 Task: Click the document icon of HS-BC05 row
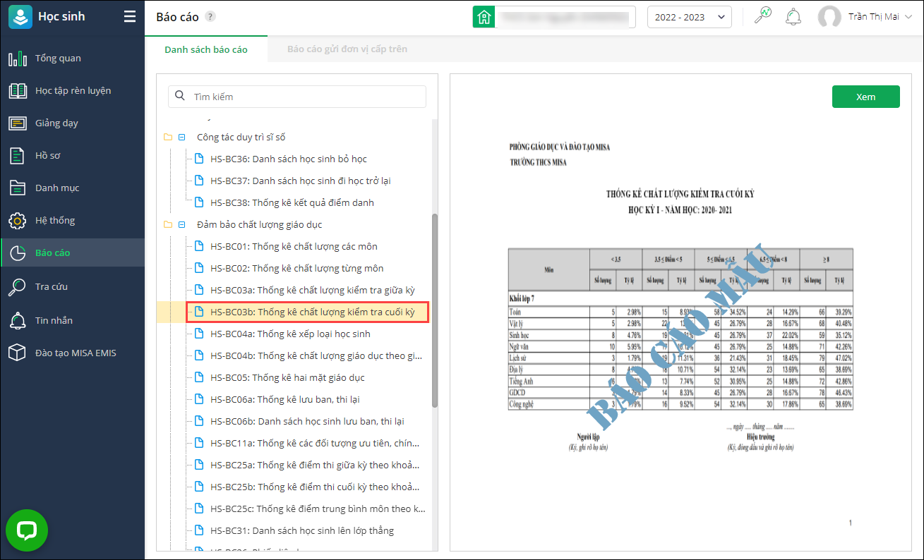click(x=199, y=377)
